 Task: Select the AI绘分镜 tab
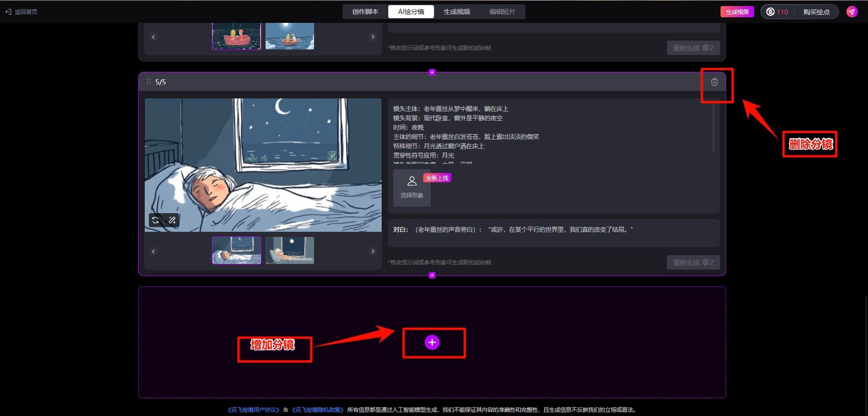pos(411,12)
